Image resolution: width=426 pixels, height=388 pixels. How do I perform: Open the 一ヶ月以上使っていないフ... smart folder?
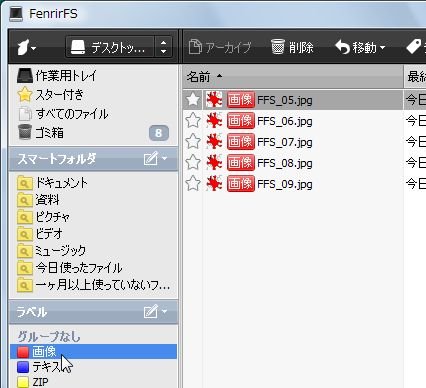93,285
